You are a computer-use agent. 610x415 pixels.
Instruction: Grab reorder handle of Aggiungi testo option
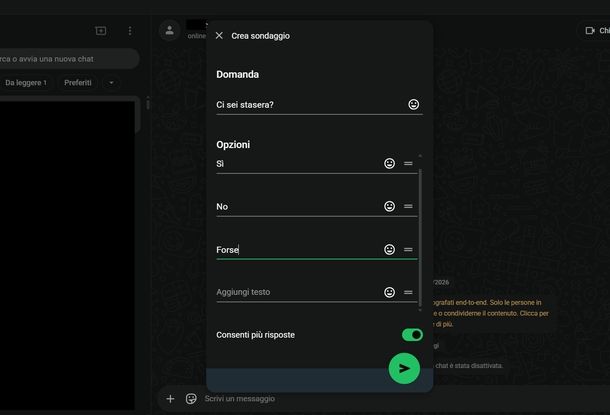point(408,292)
